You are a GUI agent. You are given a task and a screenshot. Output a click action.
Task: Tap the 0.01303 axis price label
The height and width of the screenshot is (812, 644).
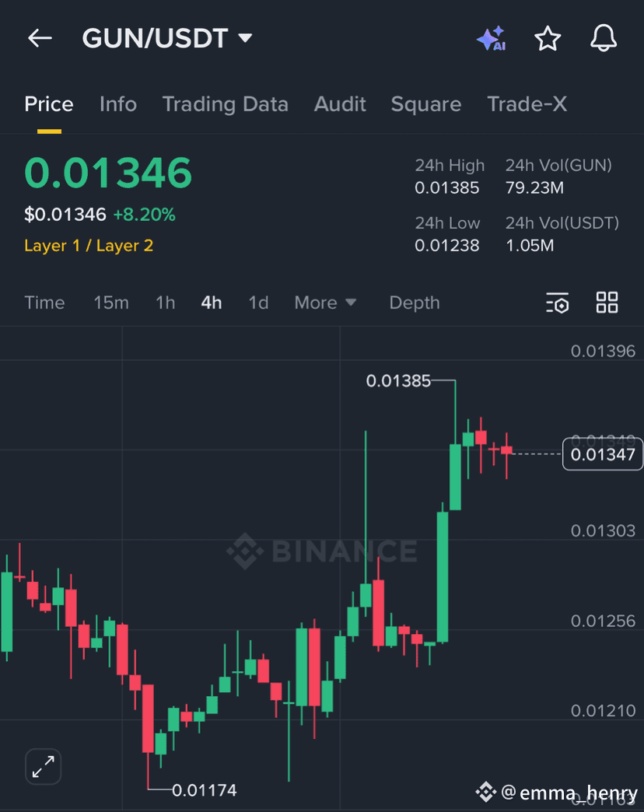[x=603, y=530]
